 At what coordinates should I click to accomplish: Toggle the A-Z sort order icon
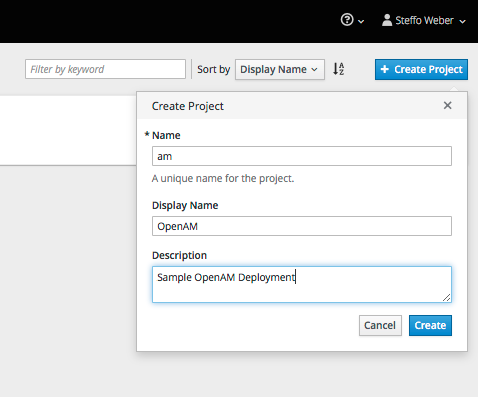coord(338,69)
